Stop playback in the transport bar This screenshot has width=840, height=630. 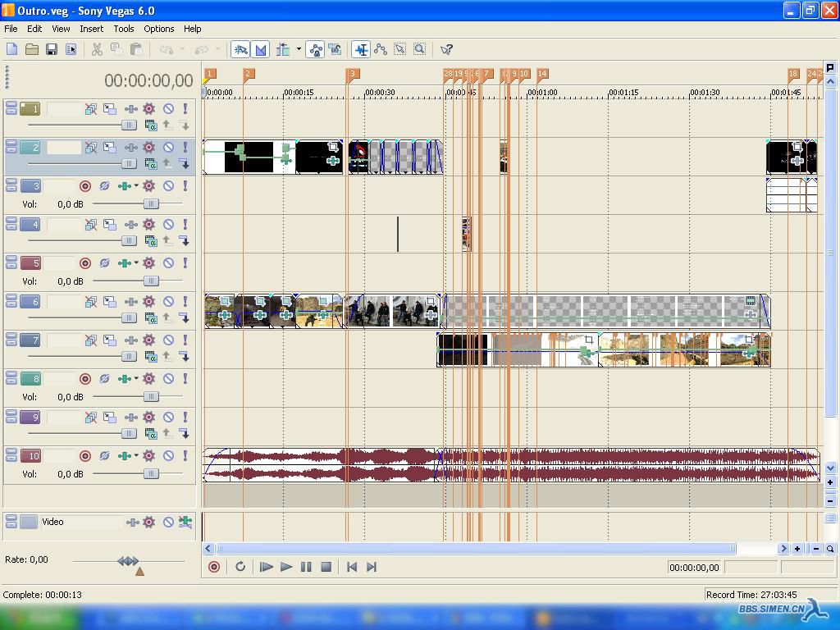pos(326,567)
